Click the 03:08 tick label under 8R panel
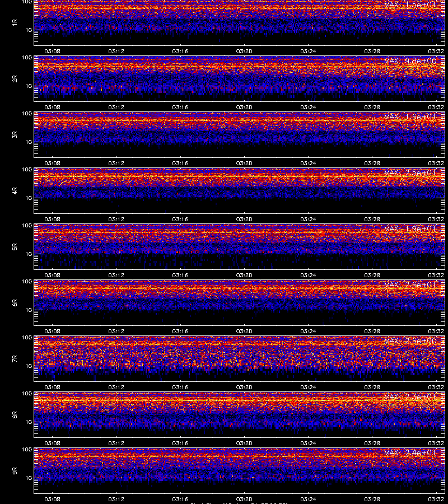The image size is (448, 504). coord(52,444)
